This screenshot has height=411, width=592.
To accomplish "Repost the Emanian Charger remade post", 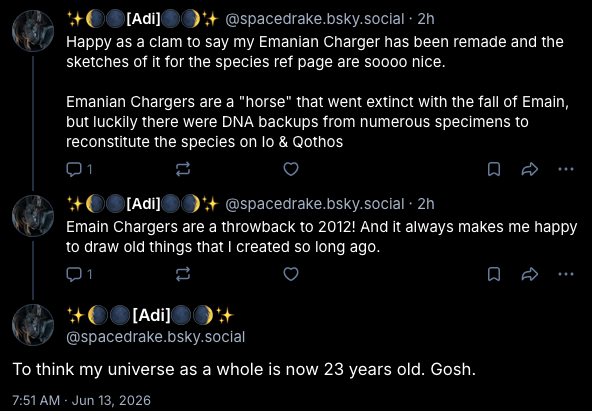I will click(183, 169).
